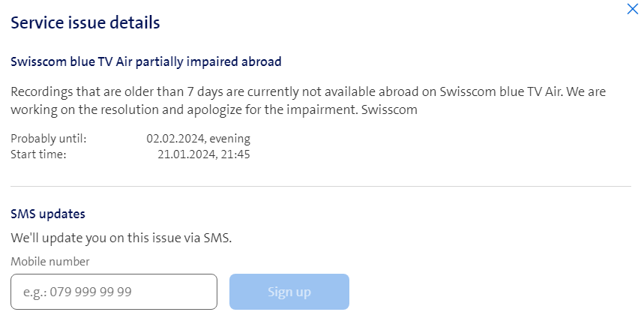The width and height of the screenshot is (644, 318).
Task: Click the Mobile number input field
Action: [114, 292]
